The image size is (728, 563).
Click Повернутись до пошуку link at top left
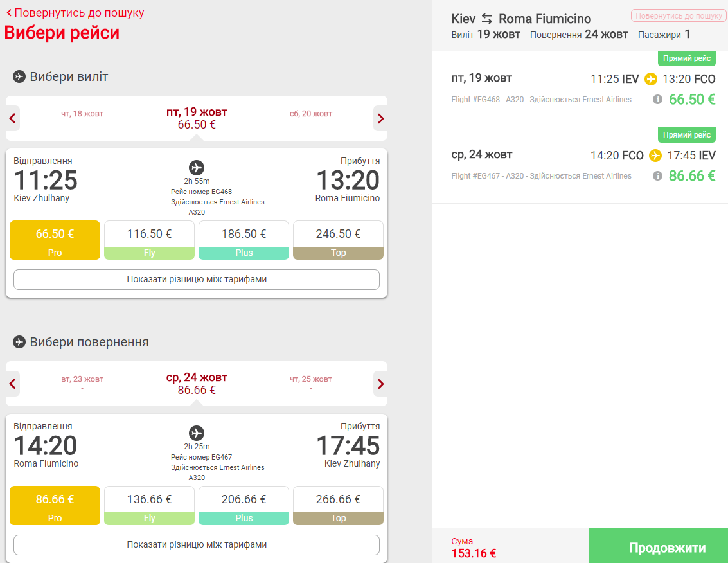(x=75, y=13)
